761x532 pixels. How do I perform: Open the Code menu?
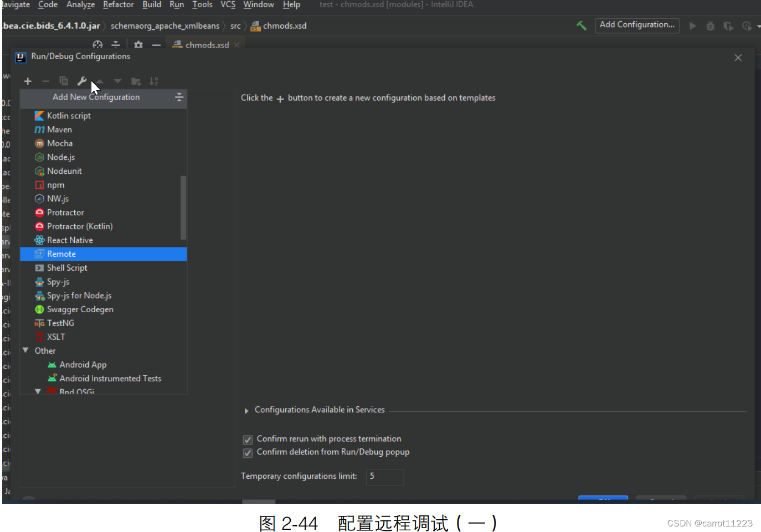coord(48,4)
